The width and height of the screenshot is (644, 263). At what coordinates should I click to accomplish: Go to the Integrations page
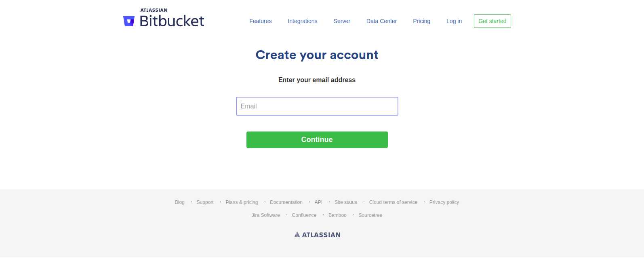[302, 21]
